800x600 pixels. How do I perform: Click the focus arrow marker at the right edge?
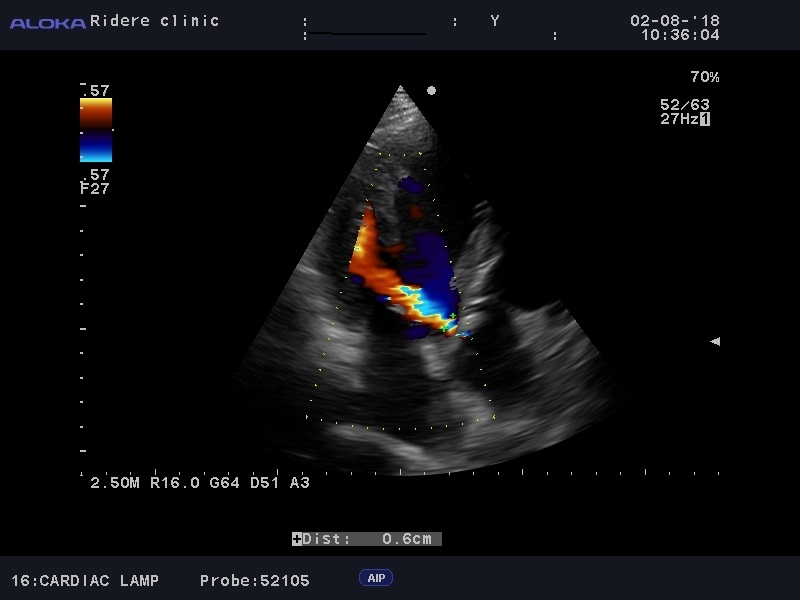(x=714, y=341)
